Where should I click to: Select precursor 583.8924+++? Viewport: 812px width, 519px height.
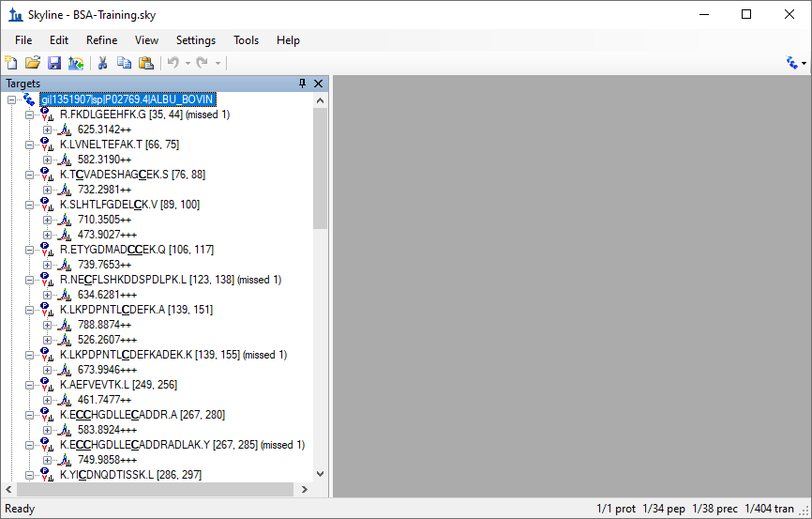click(x=107, y=431)
